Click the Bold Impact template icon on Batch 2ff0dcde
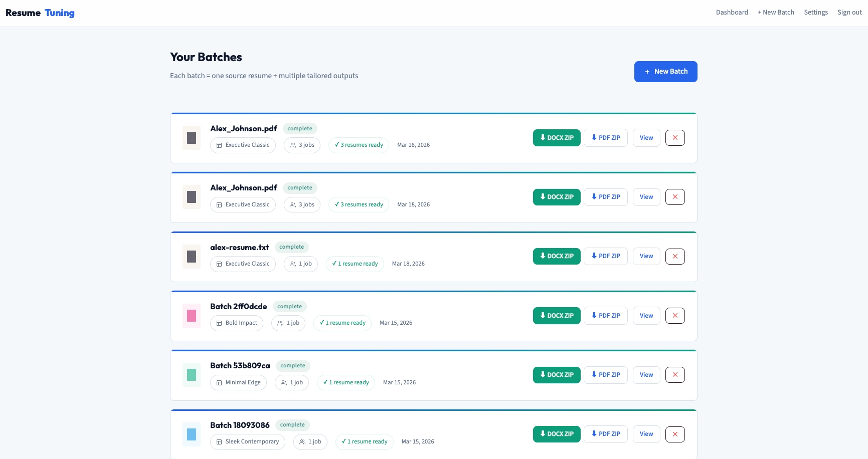868x459 pixels. 219,323
